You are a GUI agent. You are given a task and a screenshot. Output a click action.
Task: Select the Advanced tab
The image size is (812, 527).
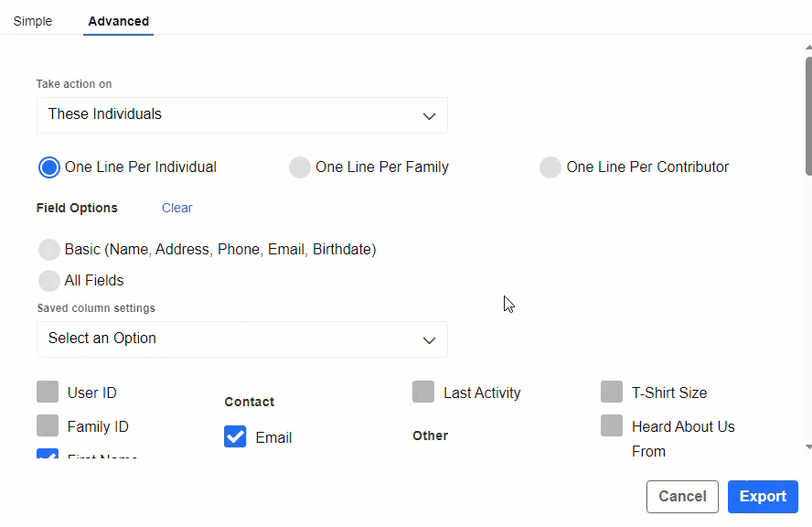[118, 20]
